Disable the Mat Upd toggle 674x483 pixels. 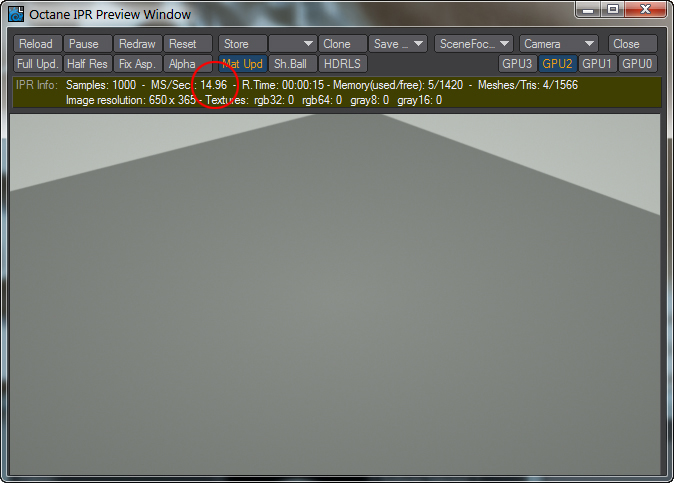pyautogui.click(x=242, y=64)
